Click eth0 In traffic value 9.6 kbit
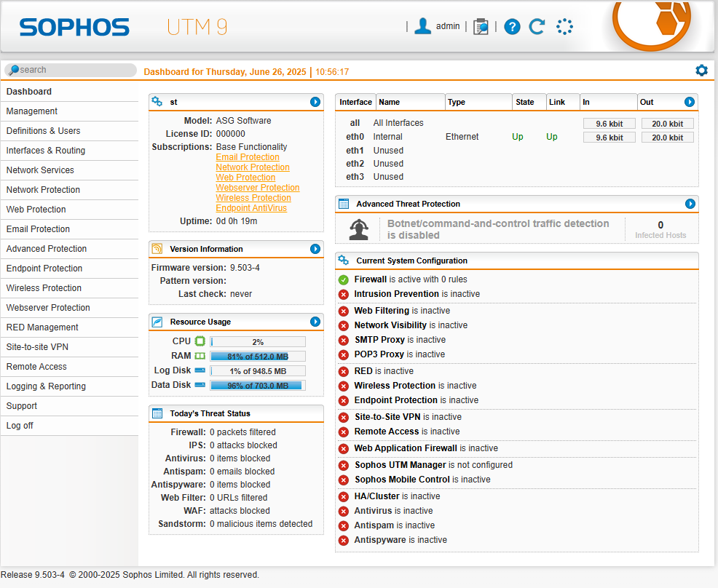This screenshot has width=718, height=588. [609, 138]
